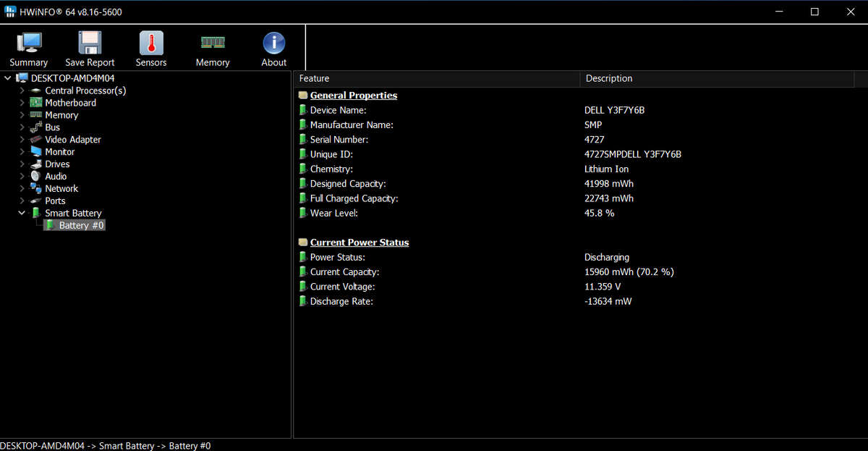This screenshot has width=868, height=451.
Task: Expand the Central Processor(s) node
Action: tap(21, 90)
